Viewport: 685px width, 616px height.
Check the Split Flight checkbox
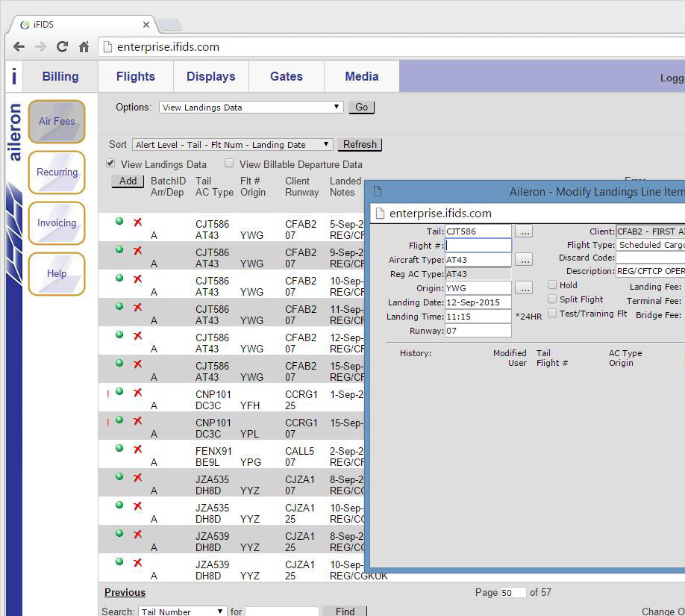coord(552,299)
